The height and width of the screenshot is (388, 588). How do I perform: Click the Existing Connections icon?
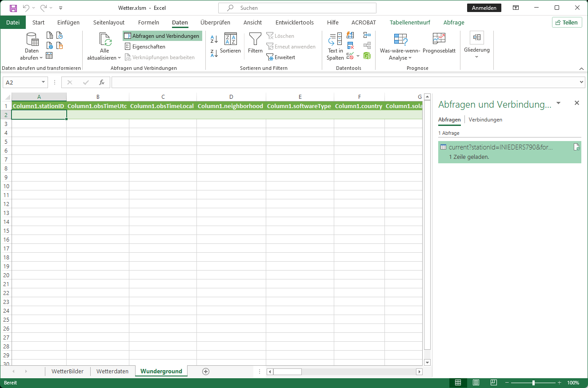coord(60,45)
